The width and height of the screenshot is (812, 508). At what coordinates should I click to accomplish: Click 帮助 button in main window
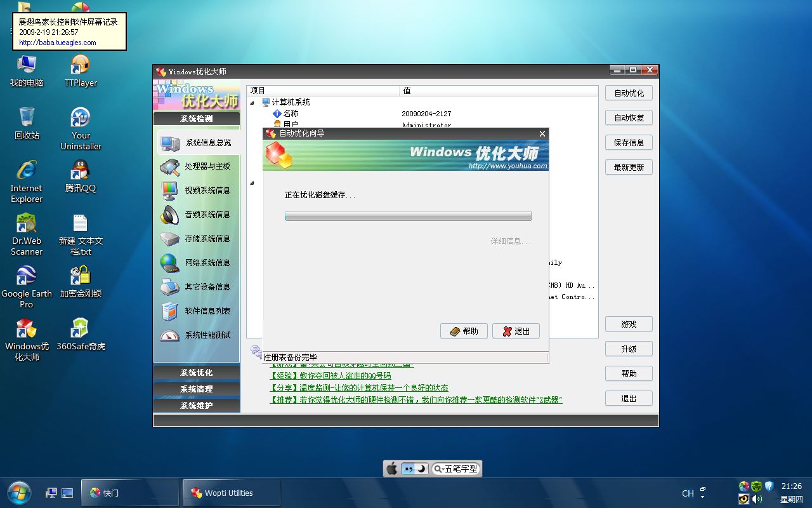pos(629,374)
